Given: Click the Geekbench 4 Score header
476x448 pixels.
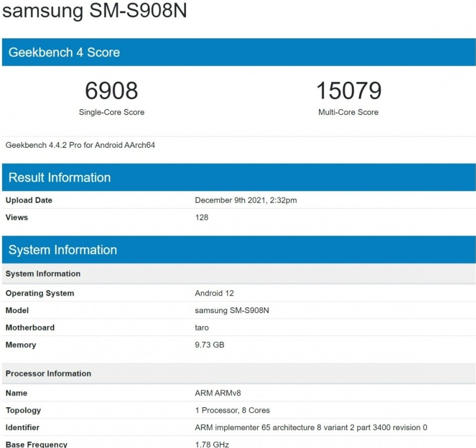Looking at the screenshot, I should click(238, 52).
